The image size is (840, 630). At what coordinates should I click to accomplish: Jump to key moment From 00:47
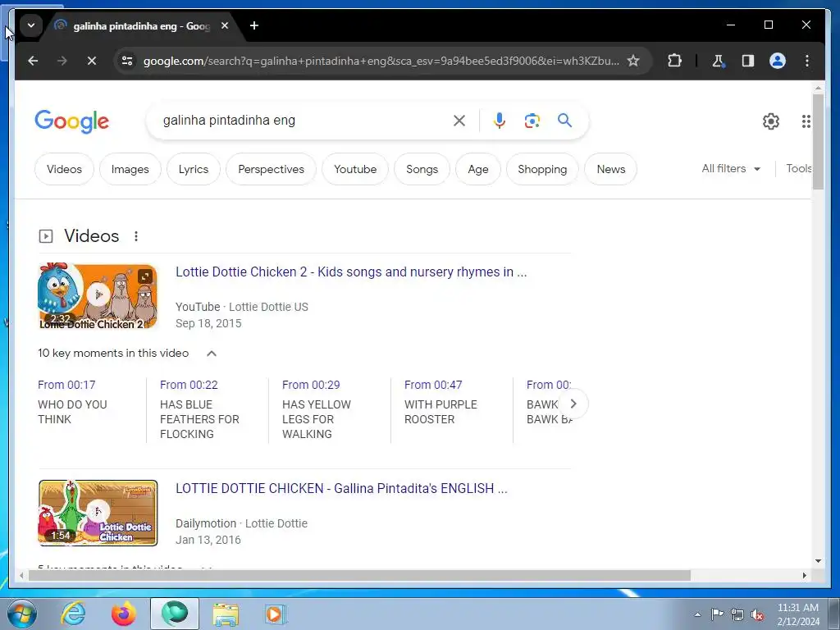click(433, 386)
